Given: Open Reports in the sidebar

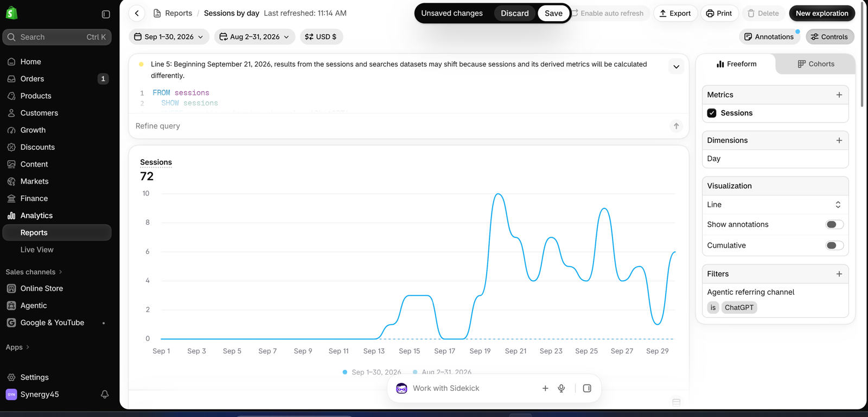Looking at the screenshot, I should tap(57, 232).
